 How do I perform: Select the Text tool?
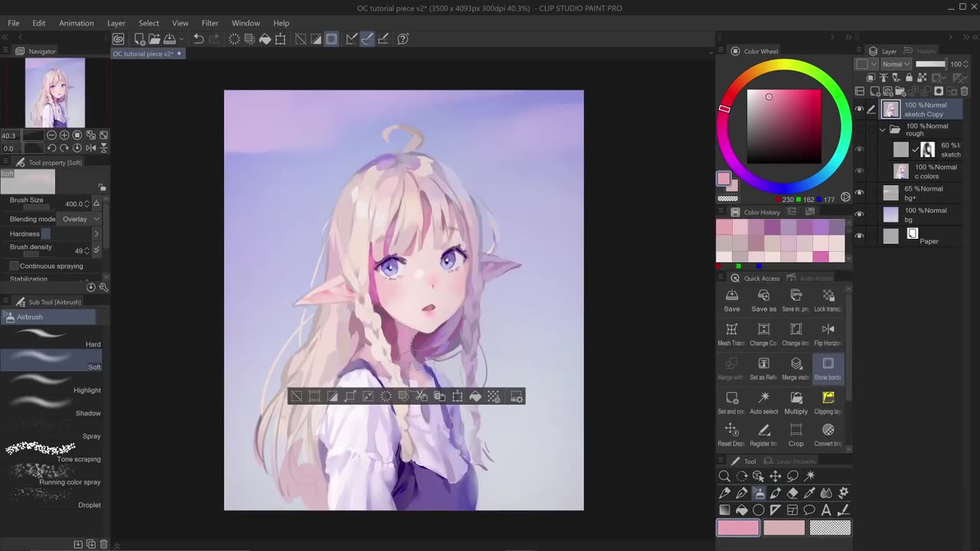(826, 510)
